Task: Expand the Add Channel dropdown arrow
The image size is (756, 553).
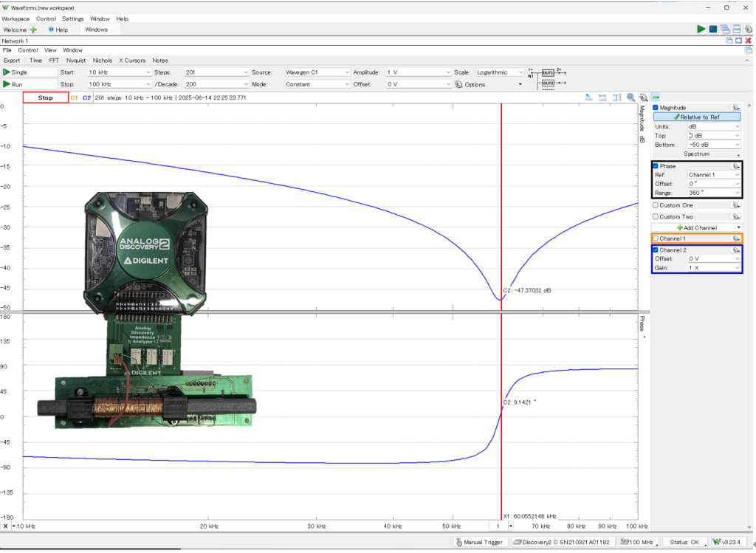Action: click(738, 227)
